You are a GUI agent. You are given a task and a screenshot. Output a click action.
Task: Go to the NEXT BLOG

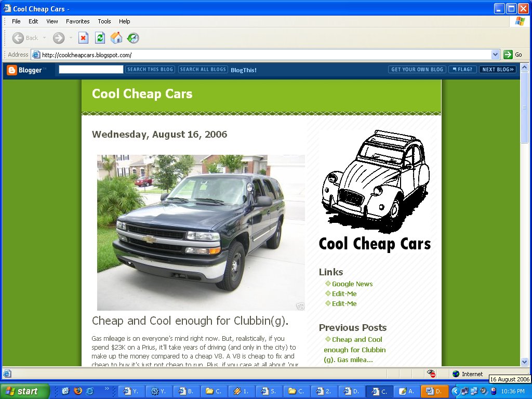pyautogui.click(x=498, y=70)
